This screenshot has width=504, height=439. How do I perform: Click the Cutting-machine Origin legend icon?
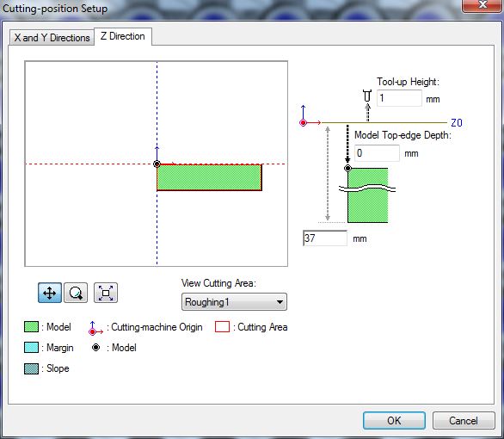pyautogui.click(x=95, y=328)
